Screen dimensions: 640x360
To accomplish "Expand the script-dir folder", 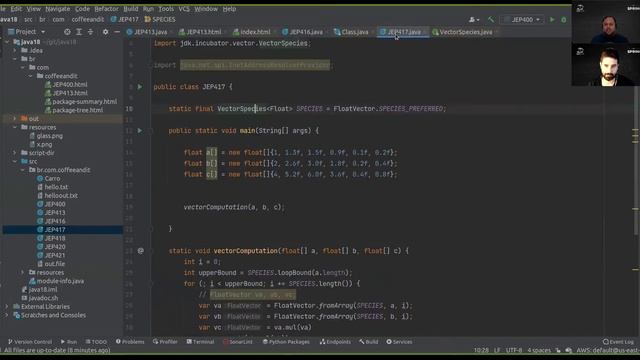I will tap(15, 153).
